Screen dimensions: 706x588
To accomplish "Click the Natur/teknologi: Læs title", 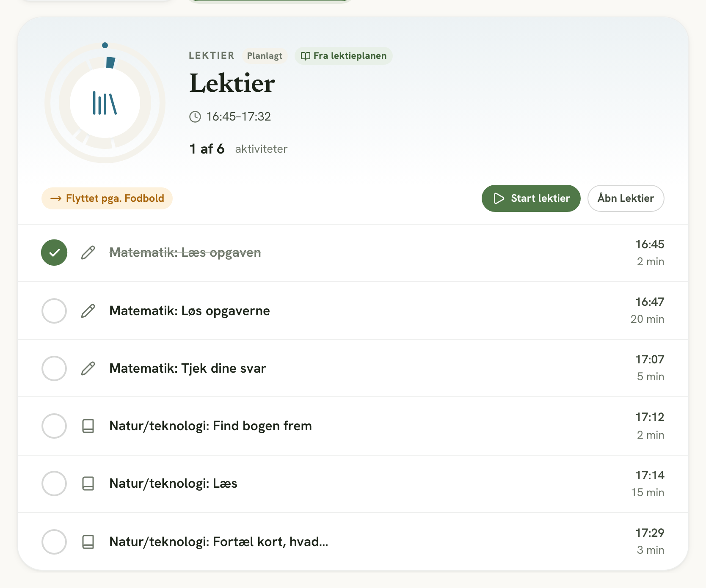I will coord(173,484).
